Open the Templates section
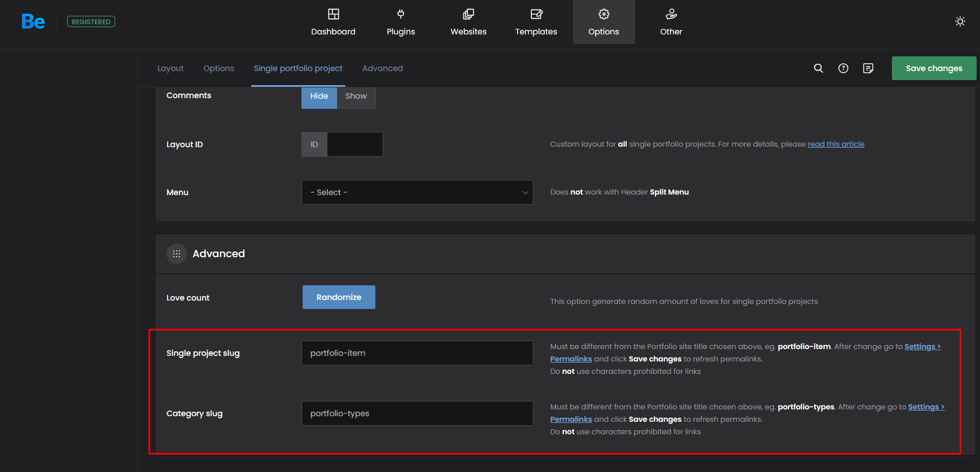980x472 pixels. coord(536,23)
